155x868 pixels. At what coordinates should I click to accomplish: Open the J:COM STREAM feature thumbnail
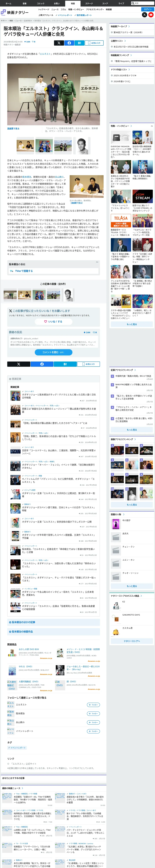click(x=143, y=196)
